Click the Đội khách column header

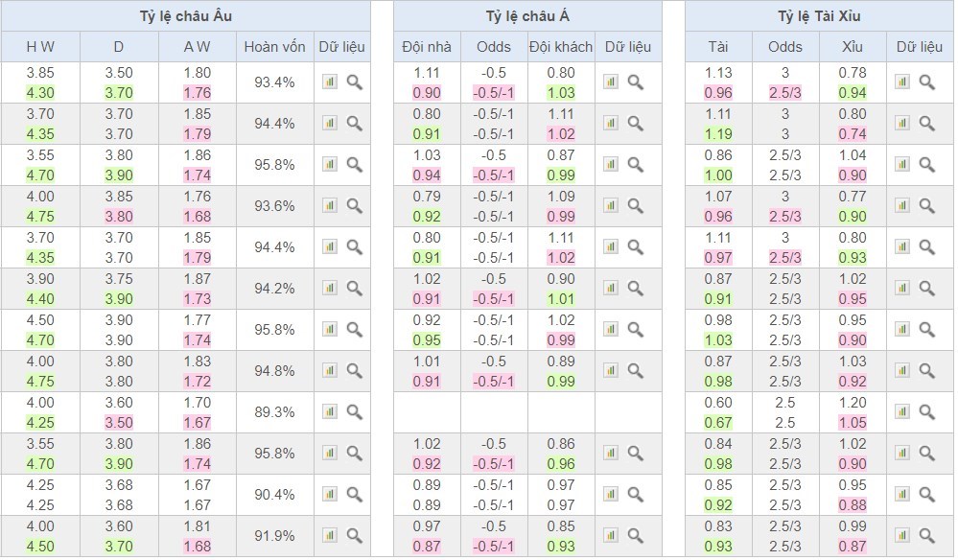click(561, 47)
